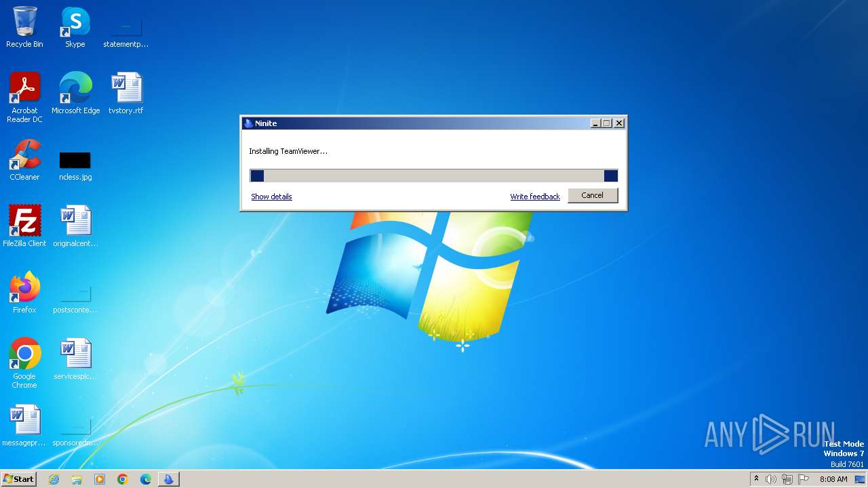Launch Microsoft Edge desktop shortcut
The height and width of the screenshot is (488, 868).
coord(75,94)
